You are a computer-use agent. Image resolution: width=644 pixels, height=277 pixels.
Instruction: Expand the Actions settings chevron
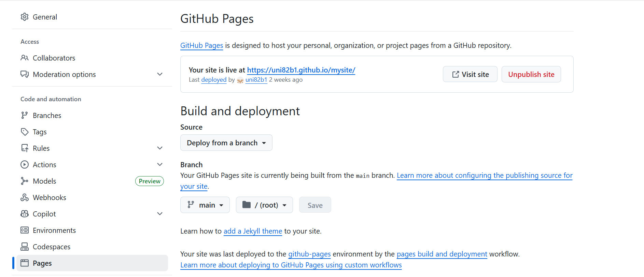tap(159, 164)
